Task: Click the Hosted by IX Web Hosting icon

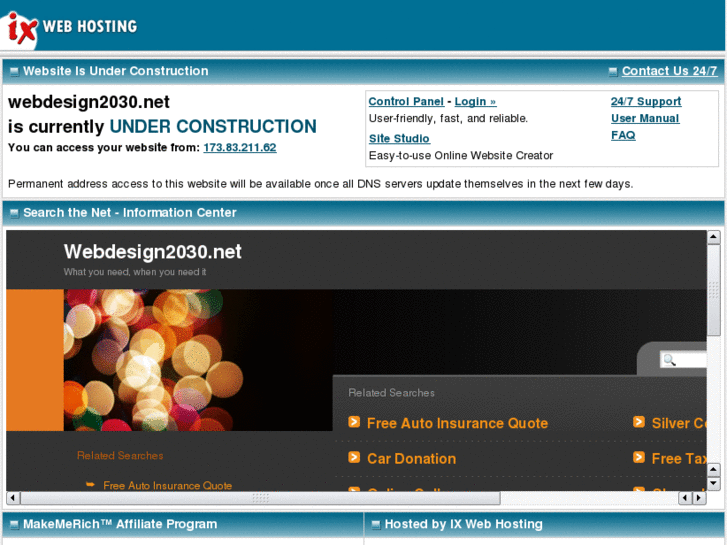Action: (x=376, y=525)
